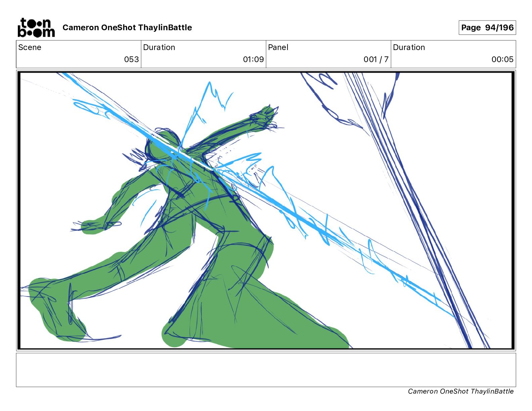Image resolution: width=532 pixels, height=411 pixels.
Task: Click the green character's back foot
Action: (57, 309)
